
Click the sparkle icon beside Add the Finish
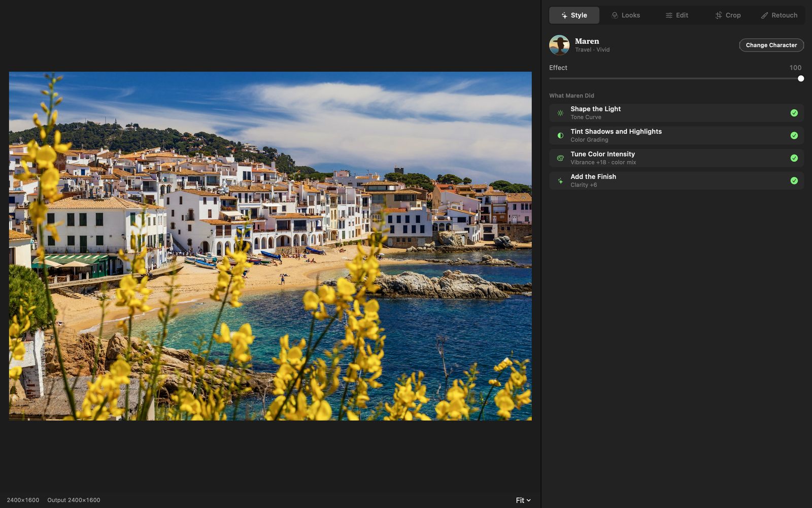560,181
